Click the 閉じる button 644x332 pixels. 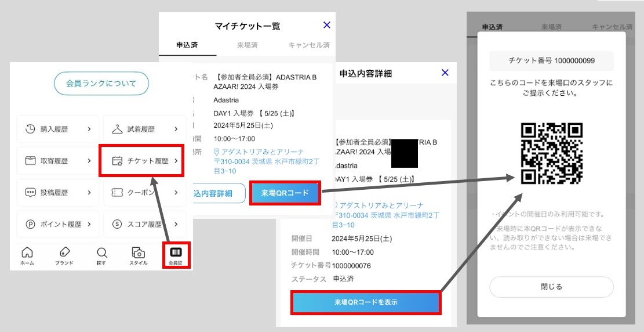pyautogui.click(x=551, y=287)
